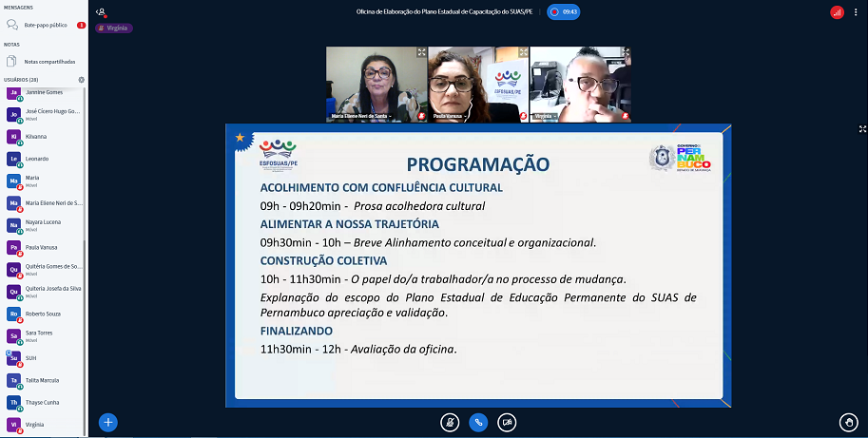The height and width of the screenshot is (438, 868).
Task: Click the Virginia talking indicator badge
Action: [113, 29]
